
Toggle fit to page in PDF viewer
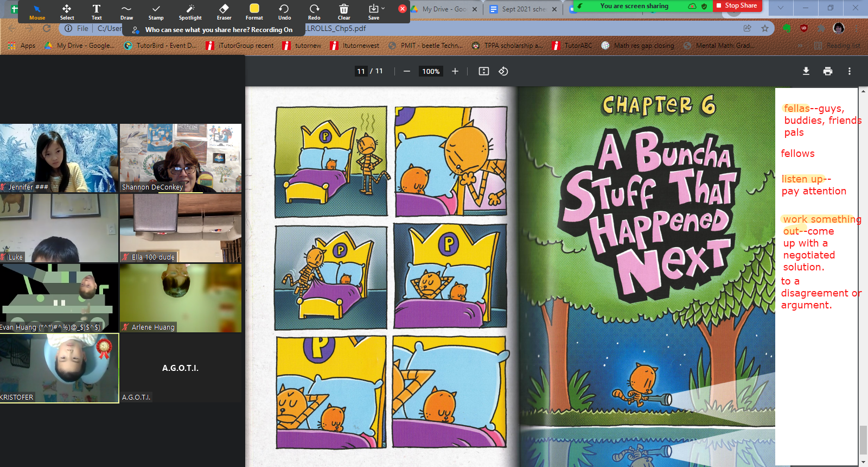tap(484, 71)
